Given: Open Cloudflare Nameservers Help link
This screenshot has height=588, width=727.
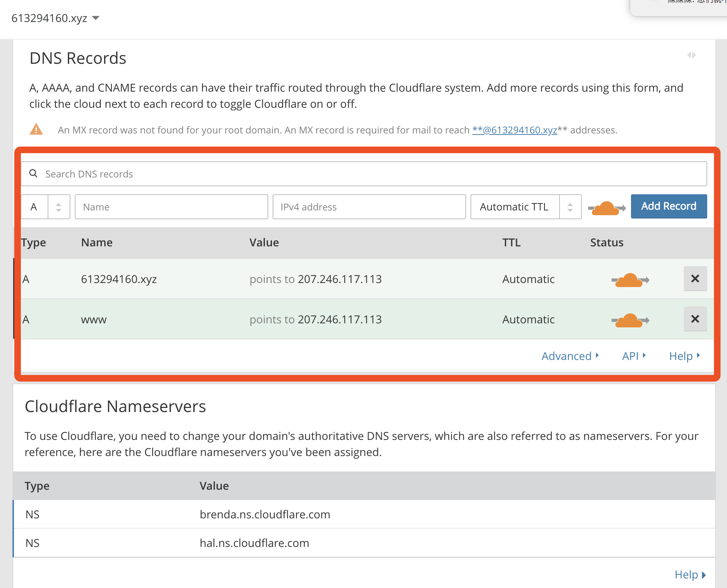Looking at the screenshot, I should pyautogui.click(x=690, y=574).
